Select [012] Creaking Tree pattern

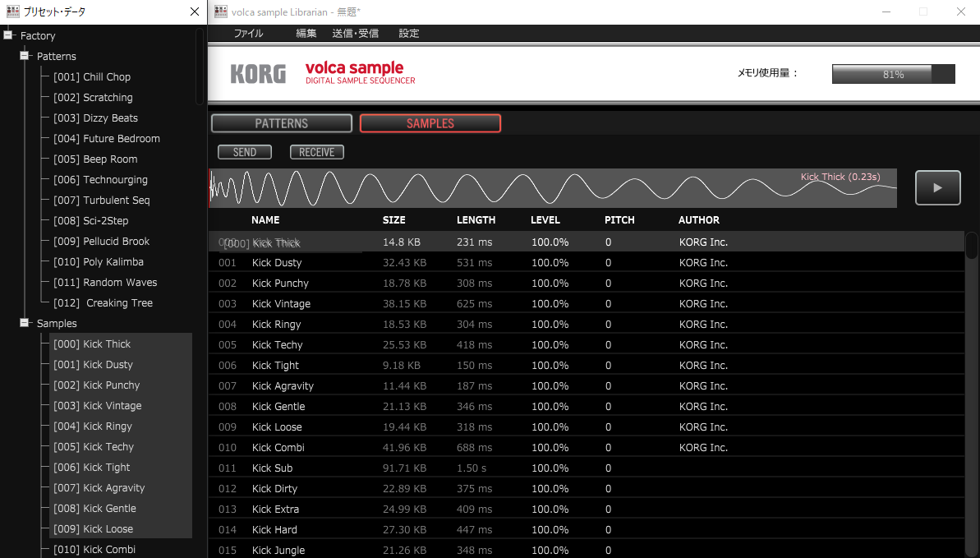(x=104, y=302)
